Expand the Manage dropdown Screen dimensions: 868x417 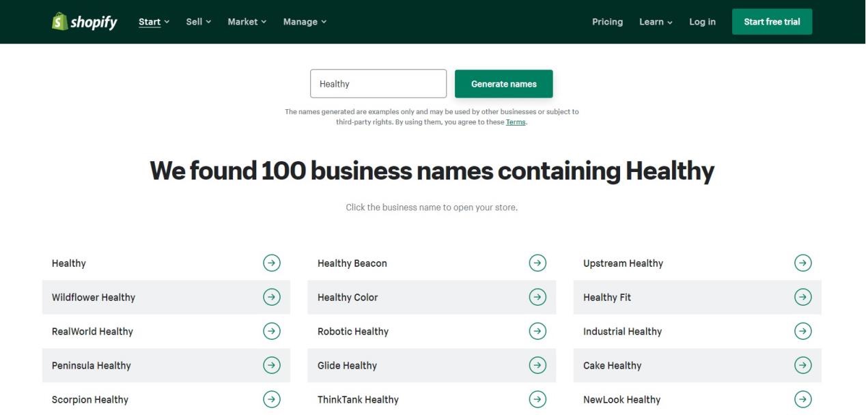tap(305, 21)
